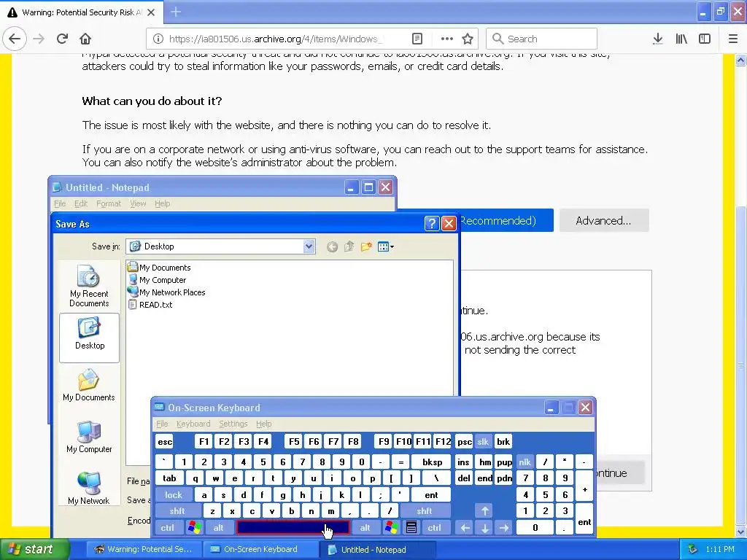Viewport: 747px width, 560px height.
Task: Open On-Screen Keyboard Settings menu
Action: point(233,424)
